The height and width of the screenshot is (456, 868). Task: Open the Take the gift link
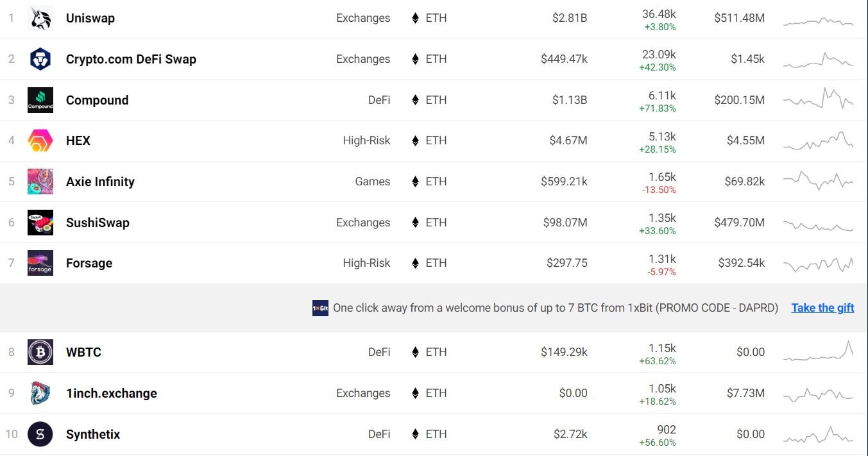click(822, 308)
